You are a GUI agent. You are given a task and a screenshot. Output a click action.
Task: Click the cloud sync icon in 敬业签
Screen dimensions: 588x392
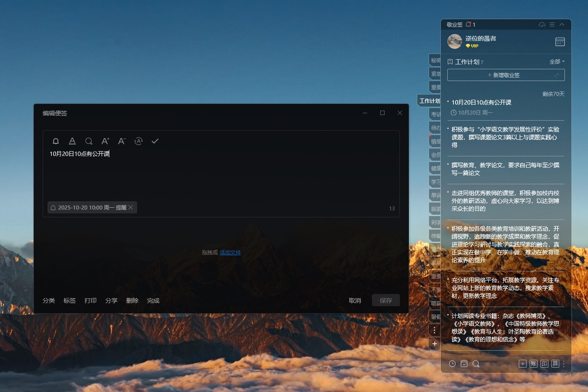542,24
